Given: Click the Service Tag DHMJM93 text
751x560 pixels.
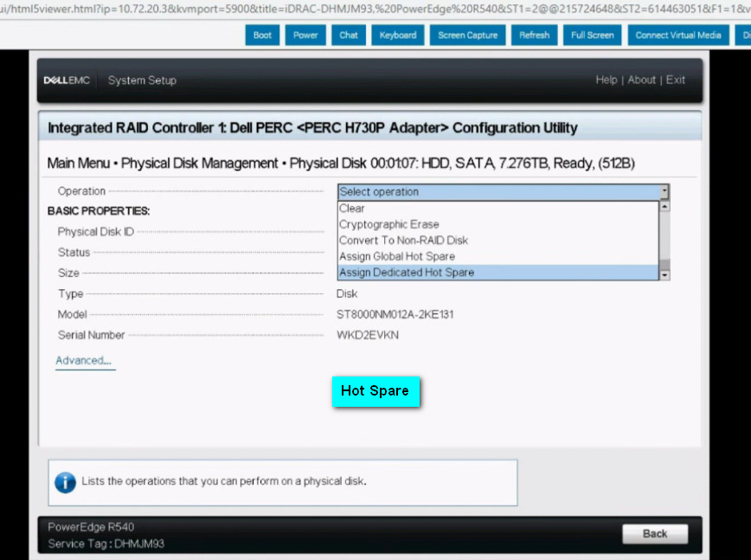Looking at the screenshot, I should [106, 544].
